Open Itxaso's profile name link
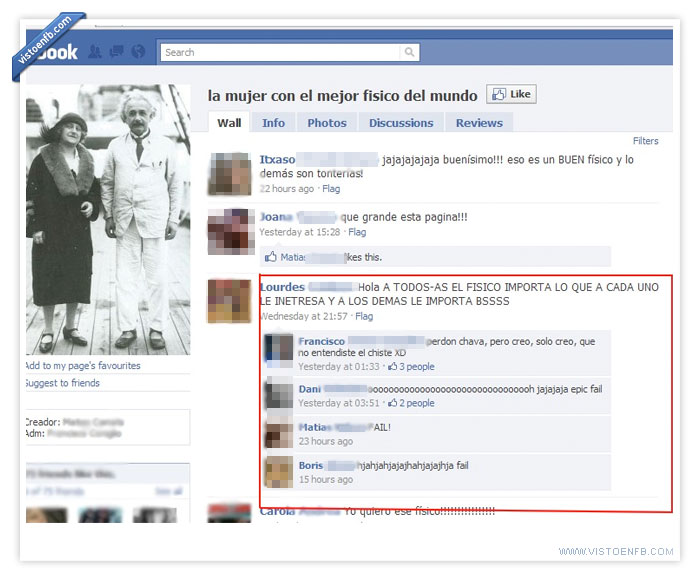 click(277, 159)
